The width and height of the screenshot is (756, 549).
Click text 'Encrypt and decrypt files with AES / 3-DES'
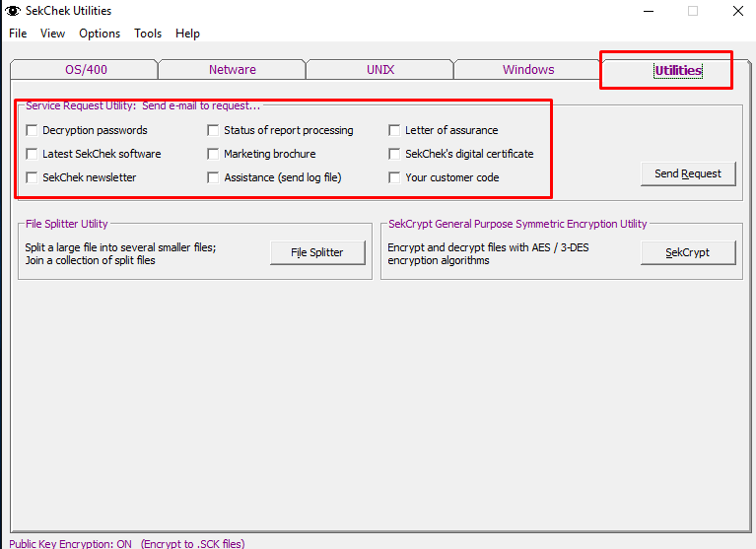point(488,247)
